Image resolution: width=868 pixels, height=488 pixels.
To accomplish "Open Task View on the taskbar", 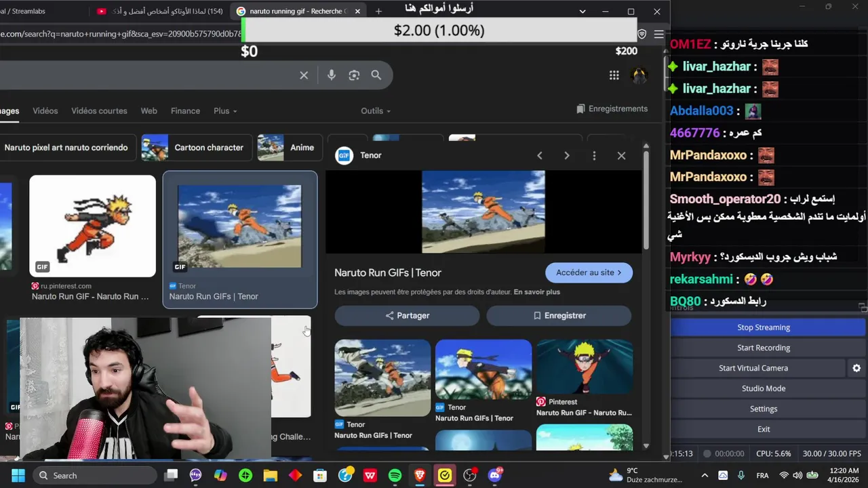I will click(171, 475).
